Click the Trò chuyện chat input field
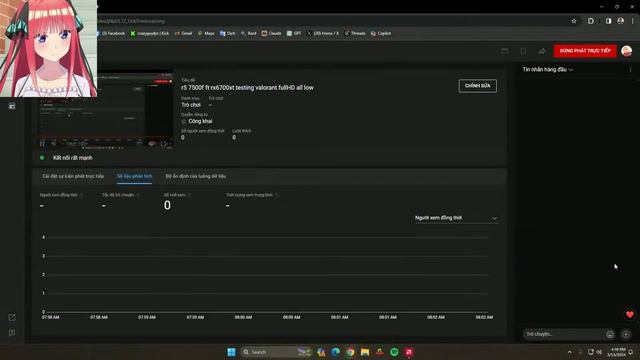This screenshot has height=360, width=640. pos(563,334)
